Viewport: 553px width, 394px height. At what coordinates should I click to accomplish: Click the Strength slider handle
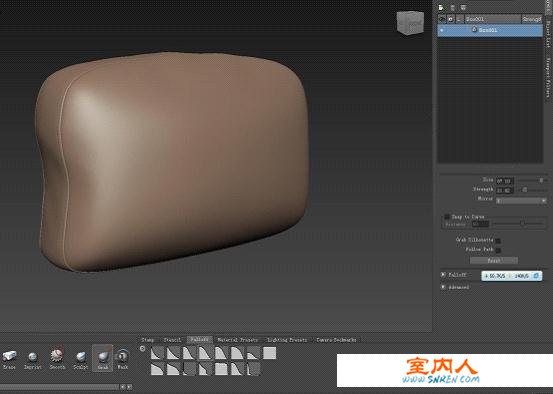coord(525,190)
